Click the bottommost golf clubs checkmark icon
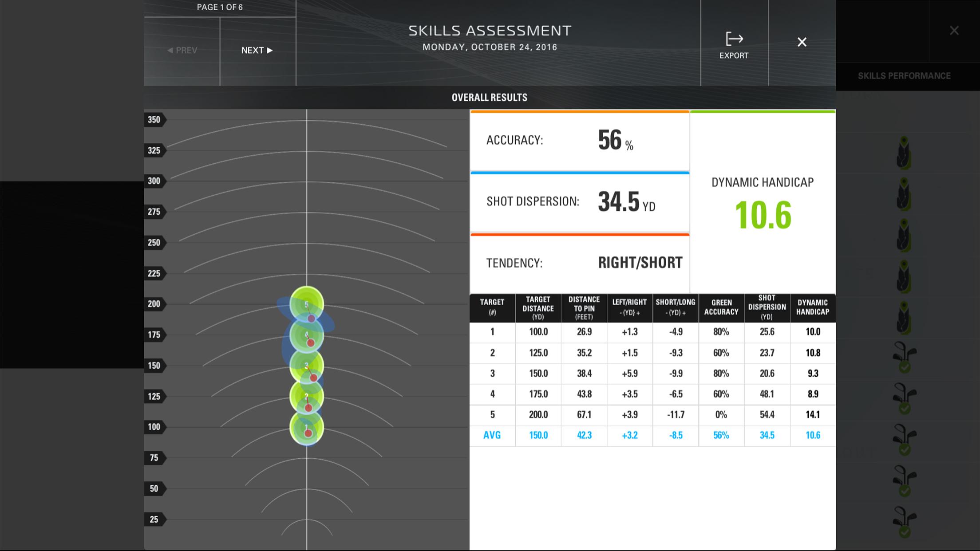Image resolution: width=980 pixels, height=551 pixels. (x=904, y=522)
